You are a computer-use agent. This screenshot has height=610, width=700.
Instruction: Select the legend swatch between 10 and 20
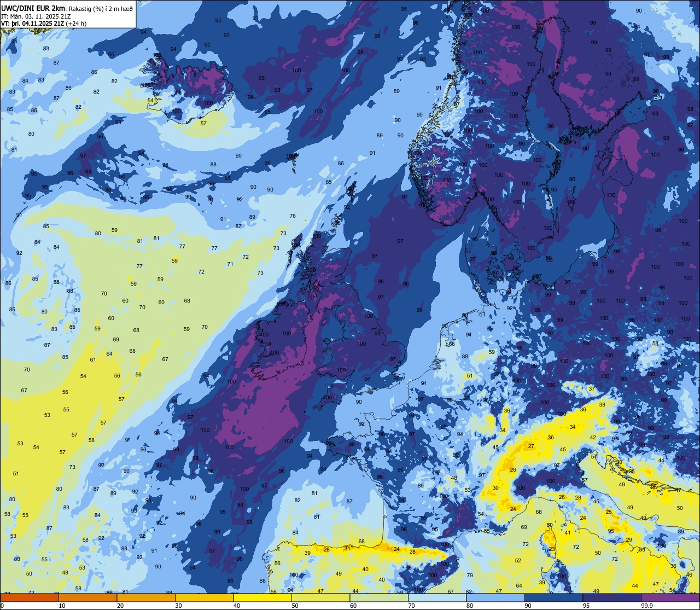click(x=87, y=598)
